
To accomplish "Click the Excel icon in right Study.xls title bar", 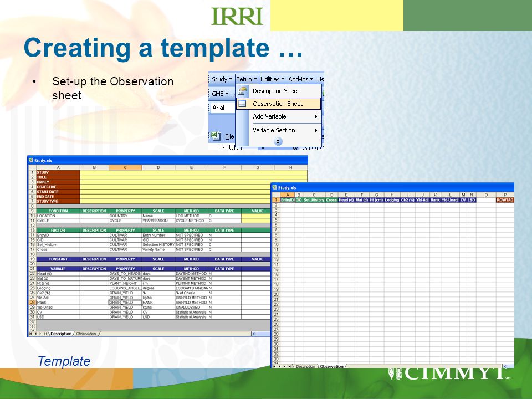I will pos(274,187).
